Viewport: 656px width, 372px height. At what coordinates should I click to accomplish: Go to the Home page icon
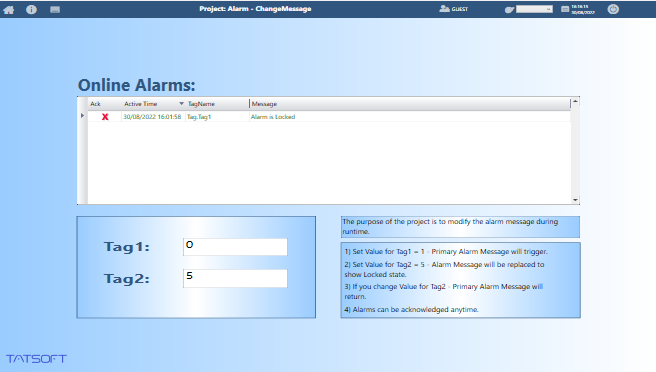coord(9,9)
